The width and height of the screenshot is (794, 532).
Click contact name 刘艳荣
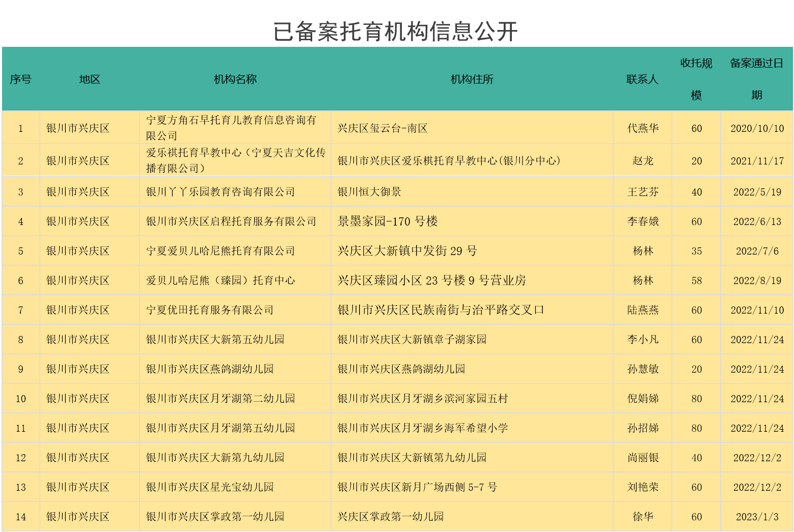click(643, 487)
